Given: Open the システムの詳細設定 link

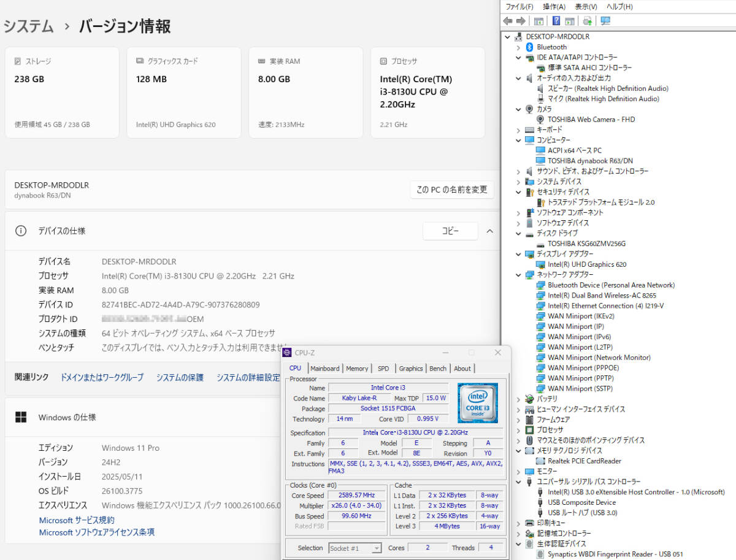Looking at the screenshot, I should point(248,377).
